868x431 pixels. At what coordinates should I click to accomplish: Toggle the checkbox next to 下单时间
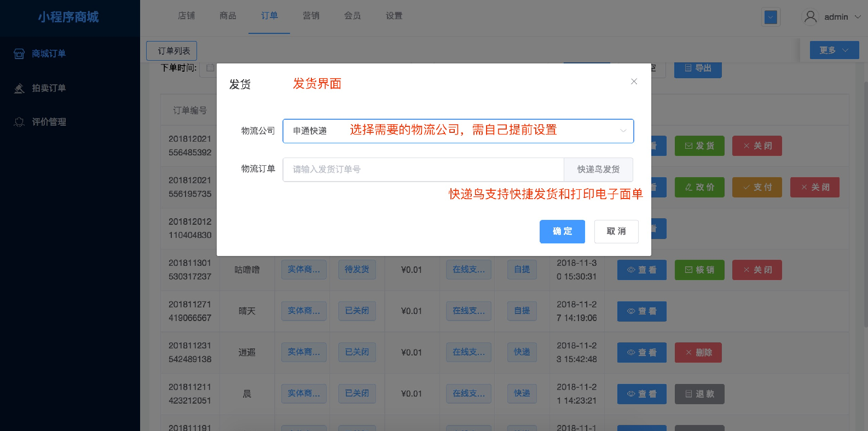210,68
